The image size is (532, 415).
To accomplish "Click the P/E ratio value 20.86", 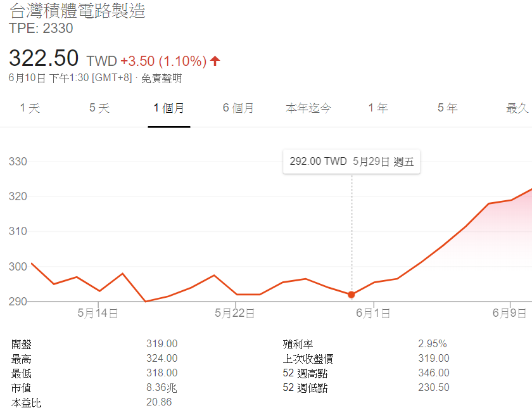I will pyautogui.click(x=159, y=402).
